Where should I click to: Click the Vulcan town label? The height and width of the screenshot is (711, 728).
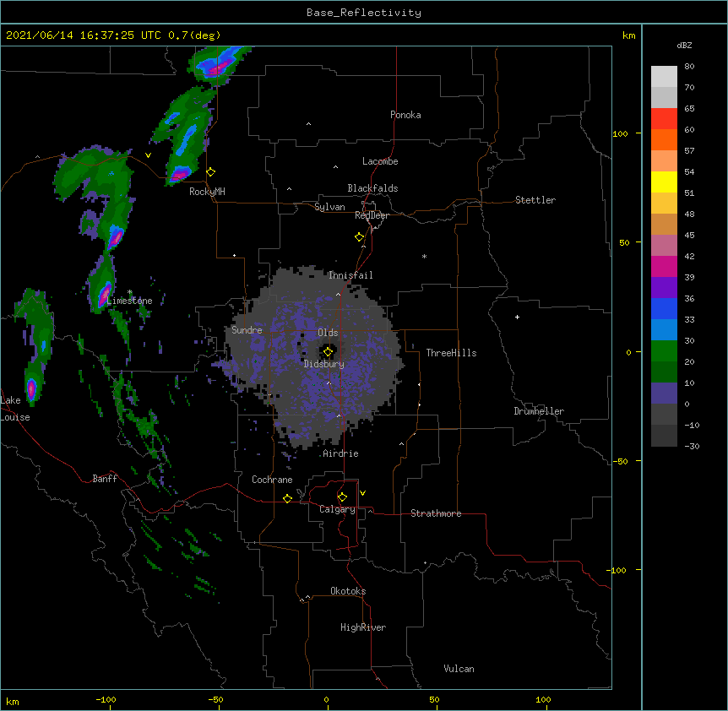[x=459, y=669]
